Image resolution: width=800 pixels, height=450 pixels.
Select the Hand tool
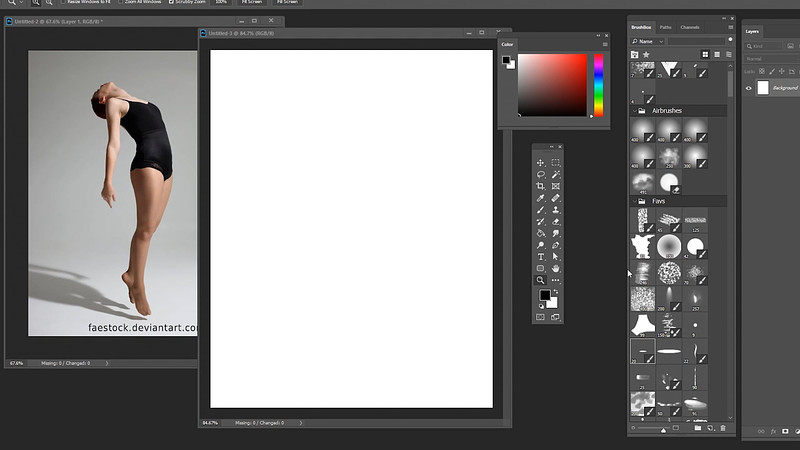(x=556, y=268)
